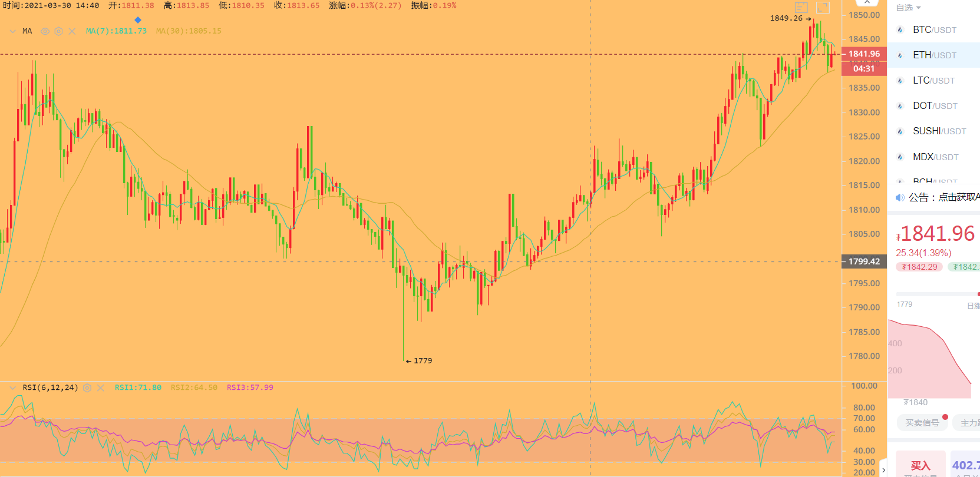Collapse the MA indicator legend chevron
The image size is (980, 477).
[13, 31]
